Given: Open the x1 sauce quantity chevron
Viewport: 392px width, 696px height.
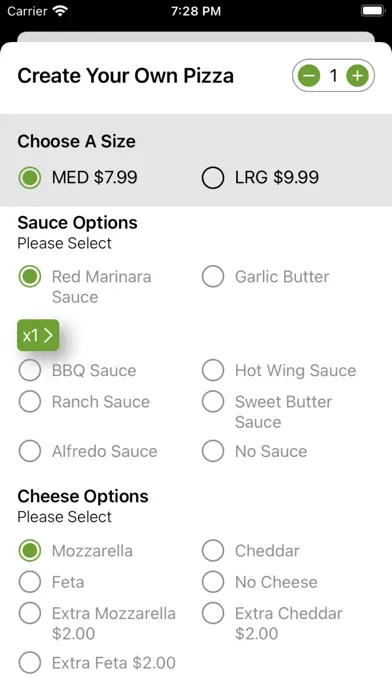Looking at the screenshot, I should click(x=38, y=335).
